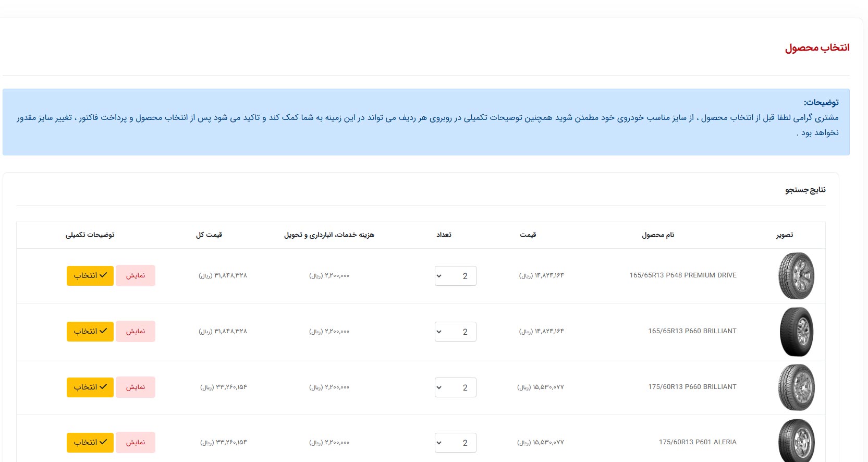Click service cost of 165/65R13 P648 PREMIUM DRIVE
The image size is (868, 462).
click(x=329, y=275)
